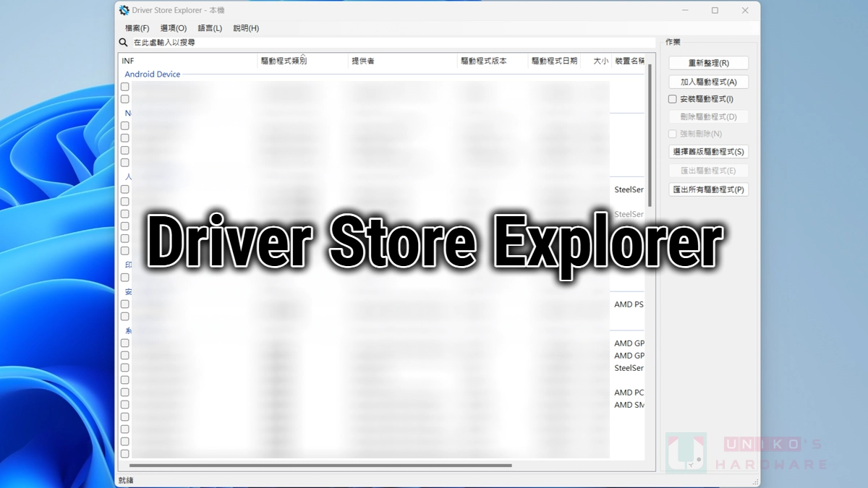Focus the 在此處輸入以搜尋 search field
868x488 pixels.
click(393, 43)
